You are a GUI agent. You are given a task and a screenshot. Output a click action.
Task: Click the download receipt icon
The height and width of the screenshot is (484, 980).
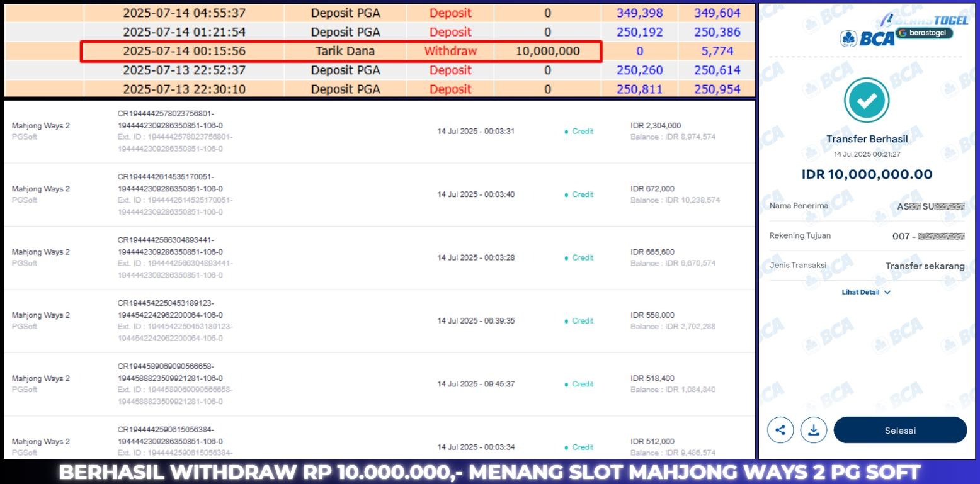(814, 431)
